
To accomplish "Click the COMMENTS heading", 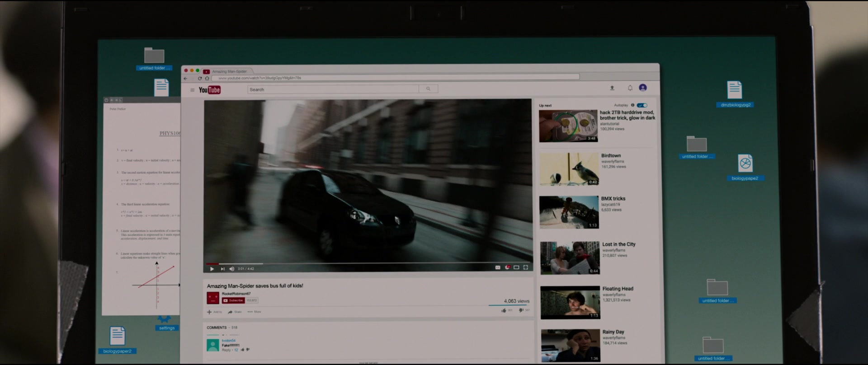I will coord(217,328).
